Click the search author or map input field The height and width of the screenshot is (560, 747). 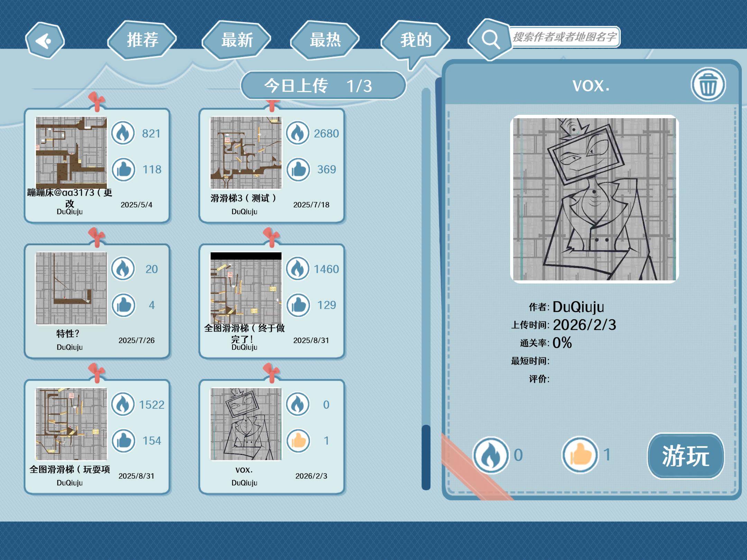[564, 37]
